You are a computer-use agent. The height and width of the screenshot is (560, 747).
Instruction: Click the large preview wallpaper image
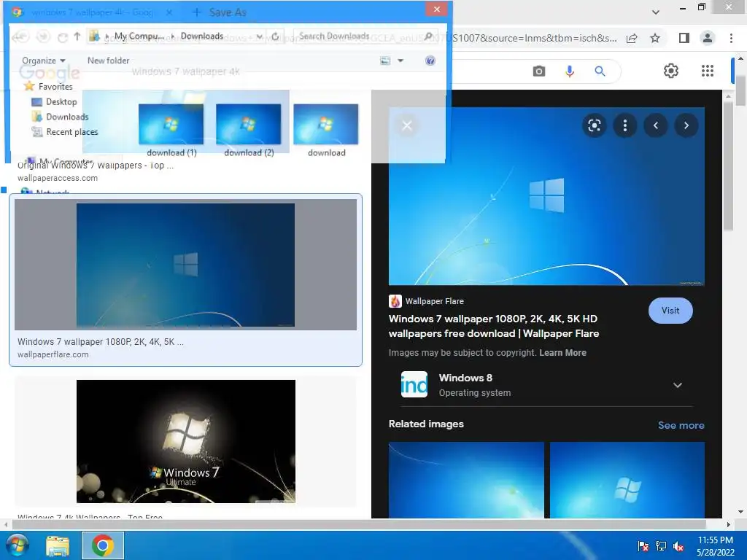(546, 196)
